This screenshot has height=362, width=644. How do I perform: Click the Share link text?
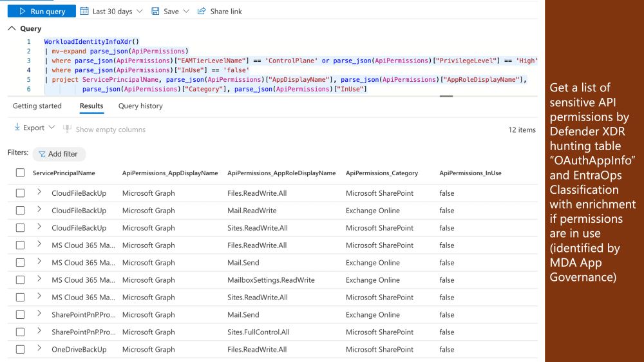tap(226, 12)
